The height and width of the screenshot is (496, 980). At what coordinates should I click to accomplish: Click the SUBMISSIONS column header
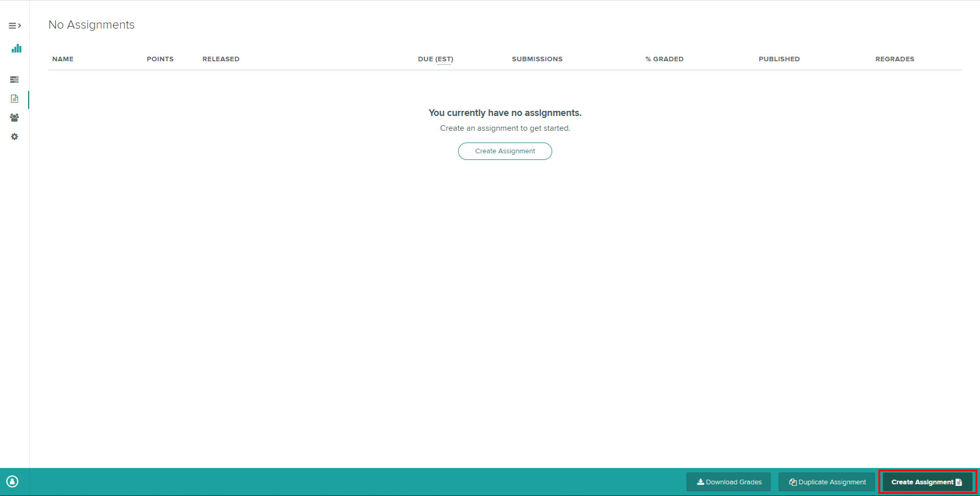click(537, 59)
